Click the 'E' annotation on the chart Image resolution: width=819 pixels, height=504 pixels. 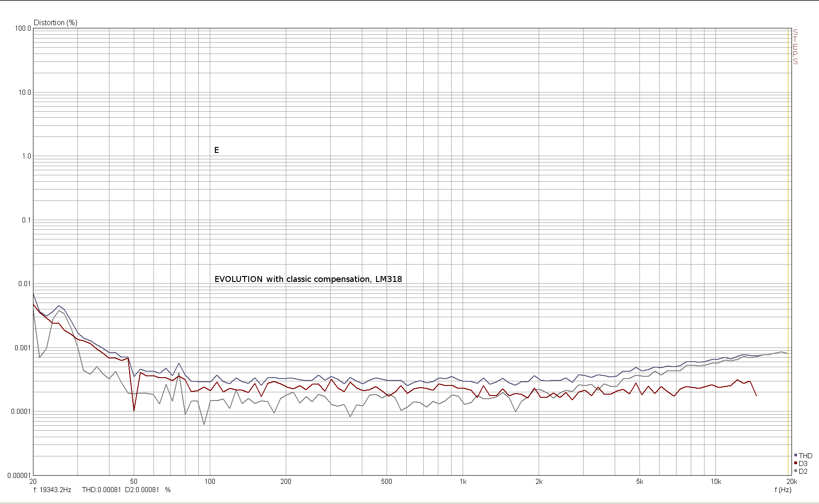217,150
